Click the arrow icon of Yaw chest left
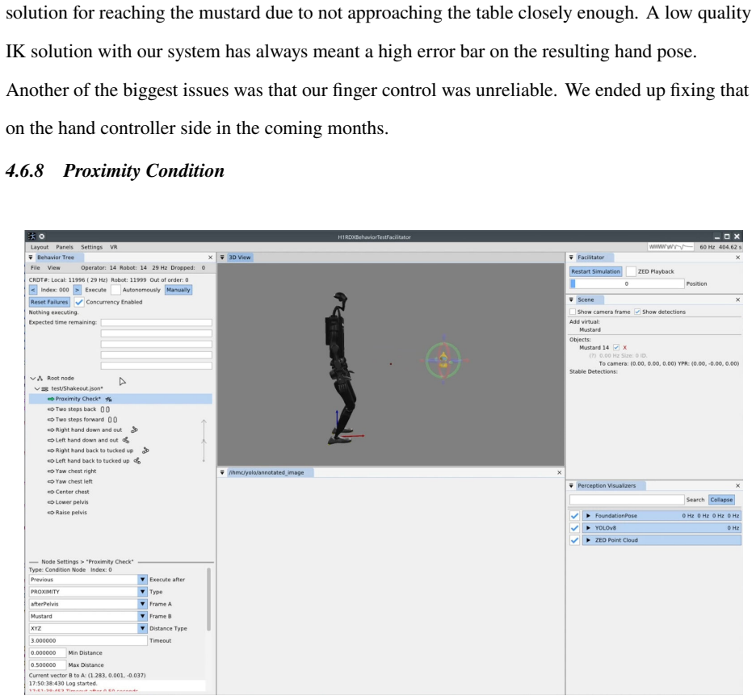The width and height of the screenshot is (756, 700). coord(51,482)
